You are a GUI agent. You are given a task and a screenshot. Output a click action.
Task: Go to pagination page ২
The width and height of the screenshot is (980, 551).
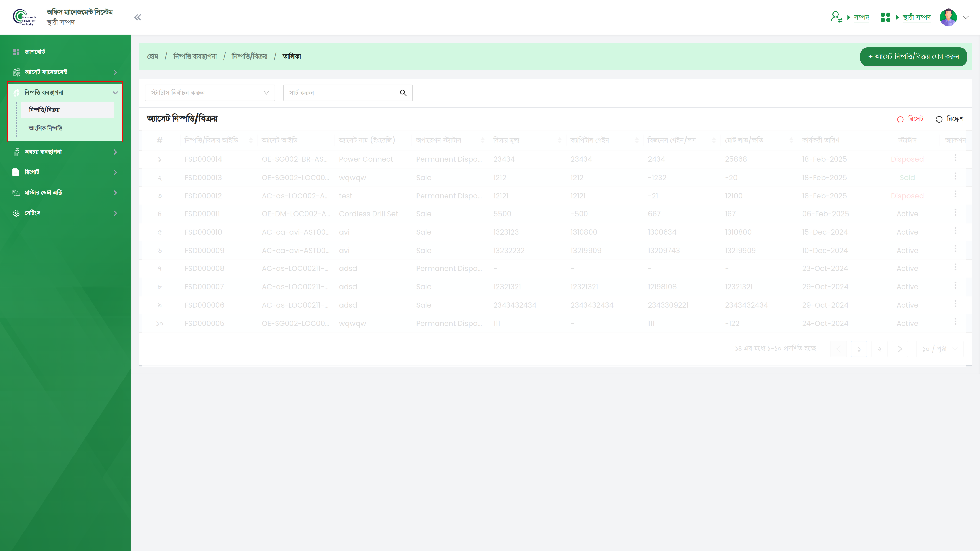coord(879,349)
